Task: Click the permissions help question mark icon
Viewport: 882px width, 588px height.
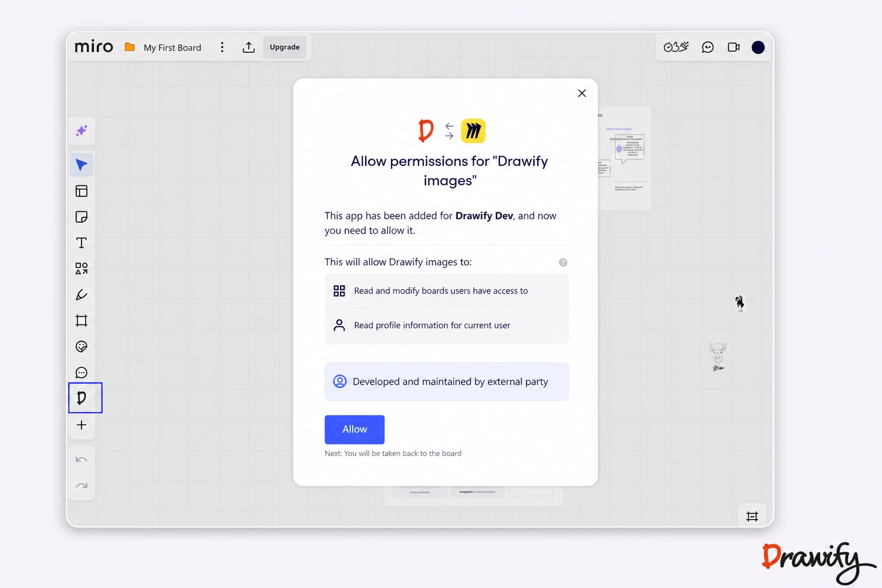Action: coord(563,262)
